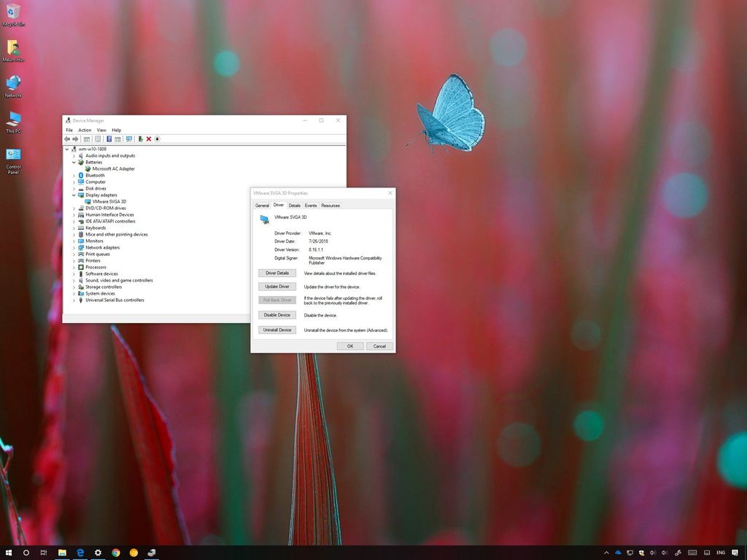The width and height of the screenshot is (747, 560).
Task: Open the Action menu in Device Manager
Action: (85, 130)
